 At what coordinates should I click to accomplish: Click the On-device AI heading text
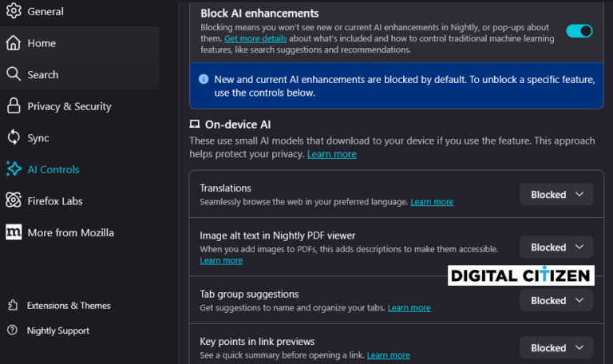point(238,125)
